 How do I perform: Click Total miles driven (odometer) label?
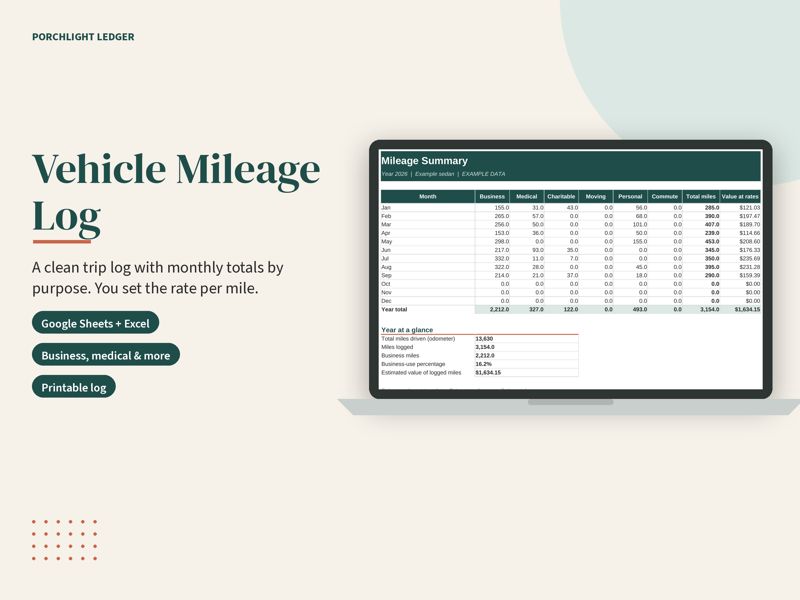click(x=418, y=339)
